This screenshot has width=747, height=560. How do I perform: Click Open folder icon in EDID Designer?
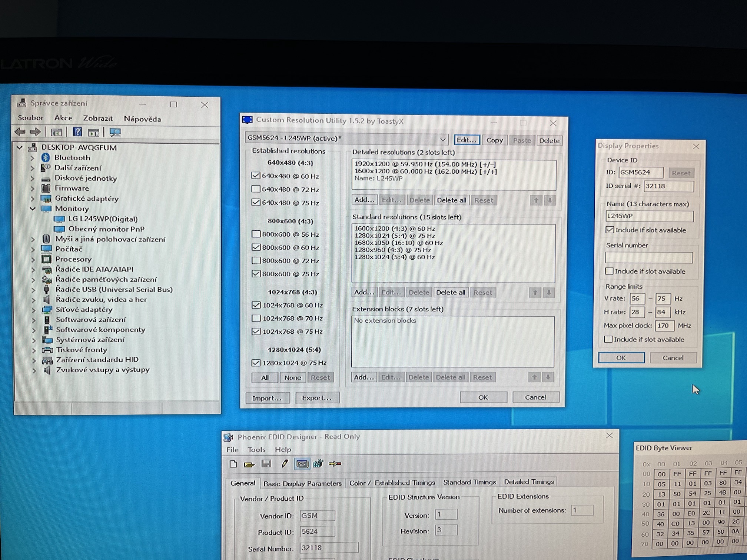point(249,464)
